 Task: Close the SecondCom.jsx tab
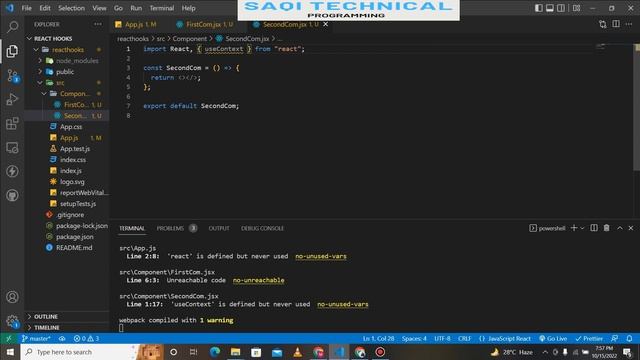click(326, 24)
